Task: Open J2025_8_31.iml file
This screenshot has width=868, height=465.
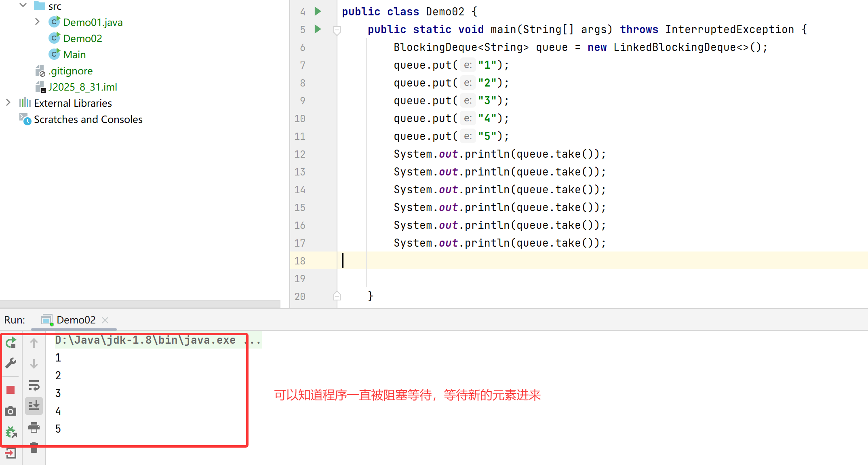Action: point(82,87)
